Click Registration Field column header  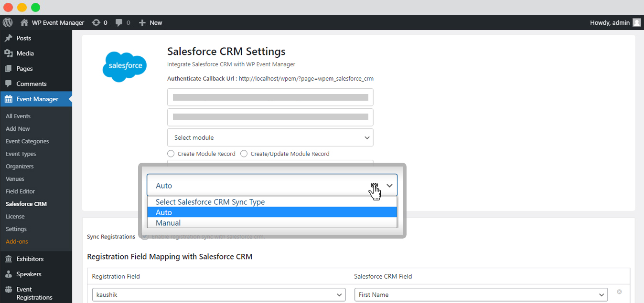(116, 276)
